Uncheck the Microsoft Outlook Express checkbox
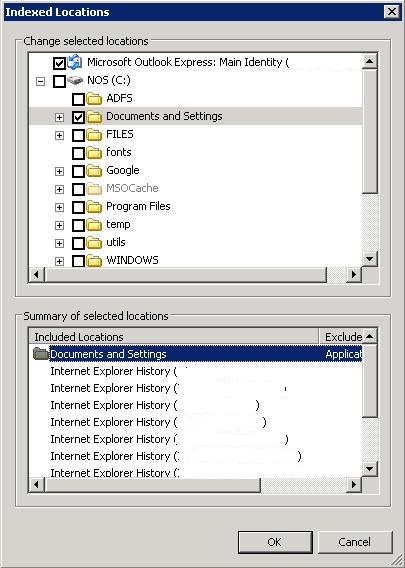Image resolution: width=405 pixels, height=568 pixels. [59, 63]
